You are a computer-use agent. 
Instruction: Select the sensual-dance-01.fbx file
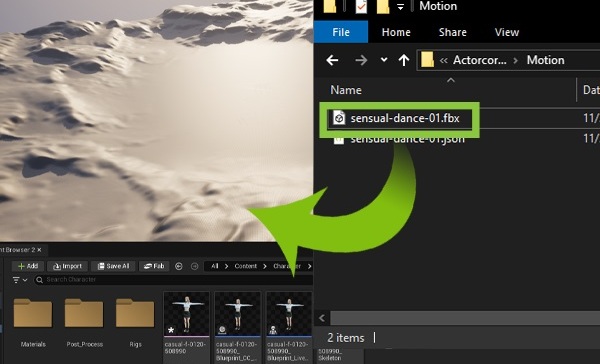405,118
